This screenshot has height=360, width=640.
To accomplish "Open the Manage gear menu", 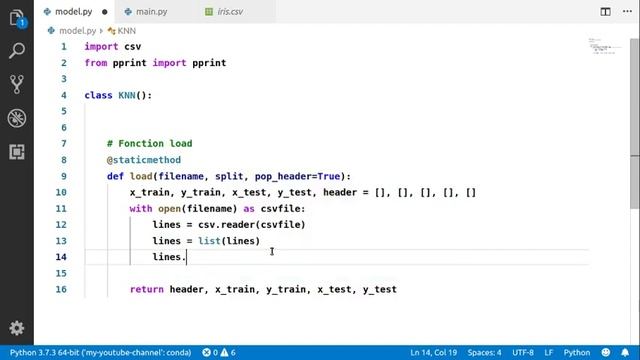I will pyautogui.click(x=17, y=328).
